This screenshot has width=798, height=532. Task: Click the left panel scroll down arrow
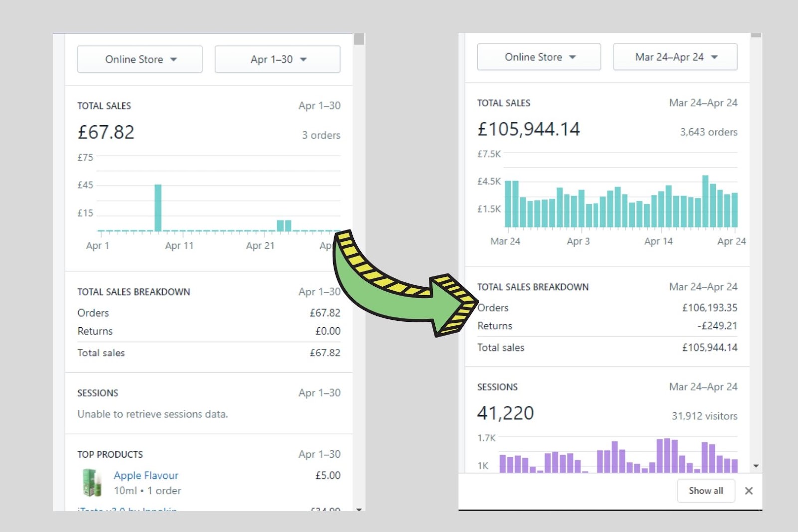pos(359,509)
